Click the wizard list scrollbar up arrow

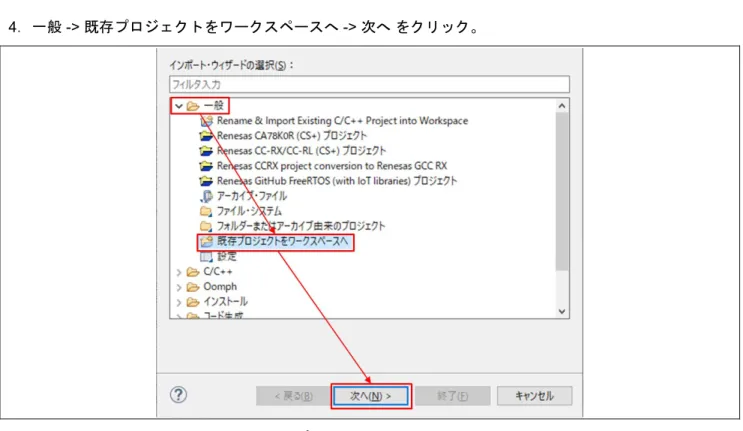tap(562, 106)
